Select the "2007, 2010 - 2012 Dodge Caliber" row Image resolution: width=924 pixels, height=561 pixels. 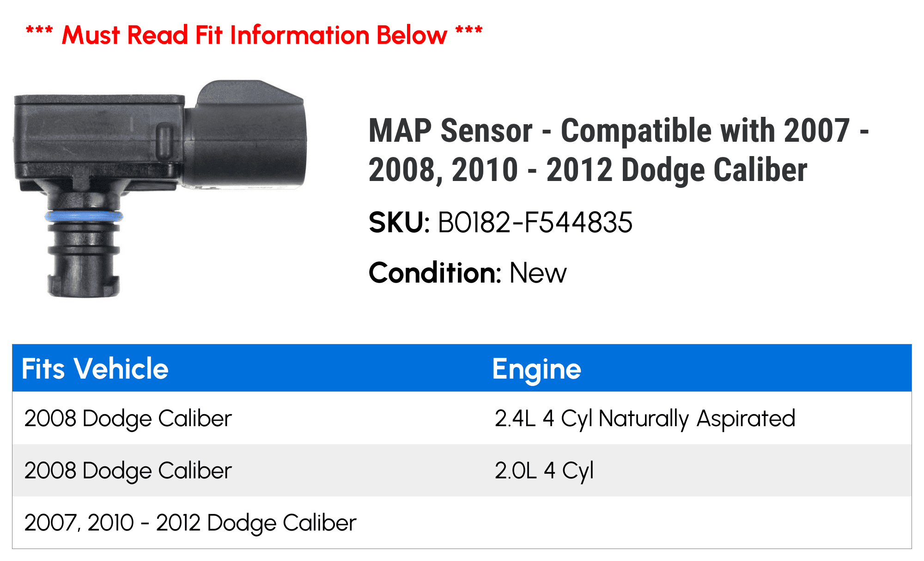coord(190,523)
